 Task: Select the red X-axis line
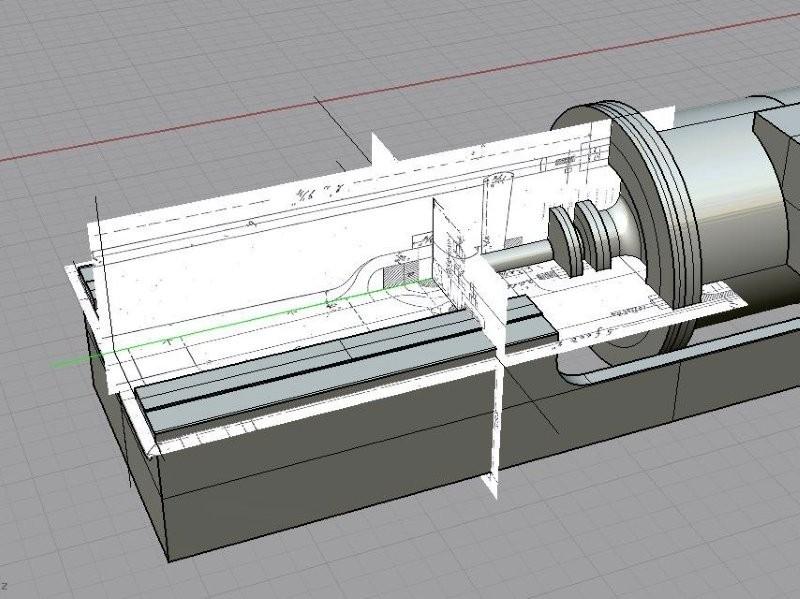click(400, 88)
